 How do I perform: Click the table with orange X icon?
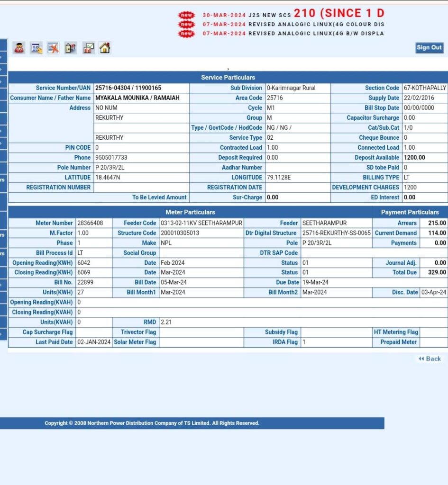[53, 48]
